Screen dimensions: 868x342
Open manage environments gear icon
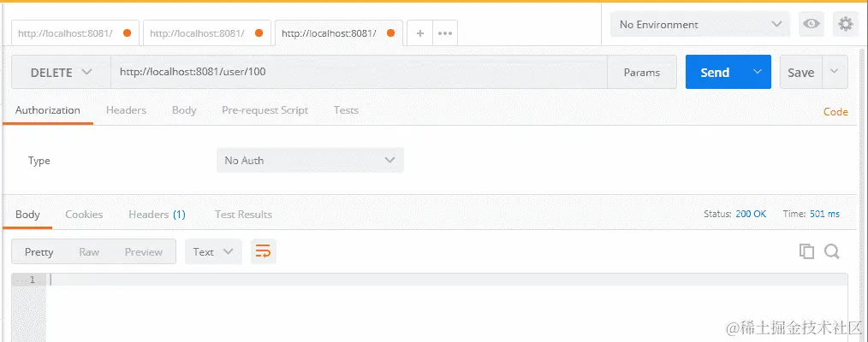coord(845,24)
